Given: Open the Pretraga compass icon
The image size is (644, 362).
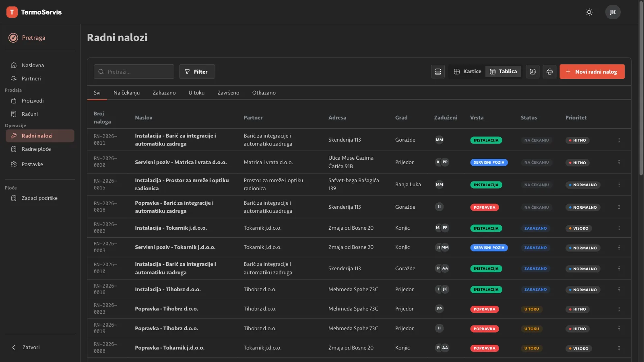Looking at the screenshot, I should pyautogui.click(x=13, y=38).
